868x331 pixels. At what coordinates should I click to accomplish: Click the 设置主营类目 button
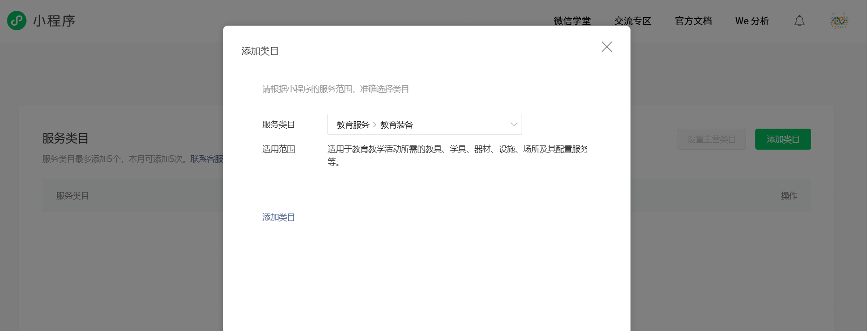pos(711,139)
